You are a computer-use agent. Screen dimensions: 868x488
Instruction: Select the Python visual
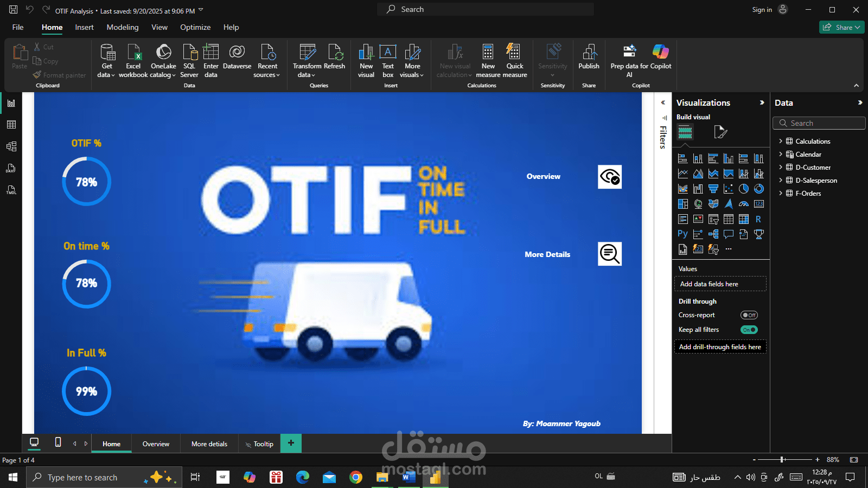tap(683, 234)
